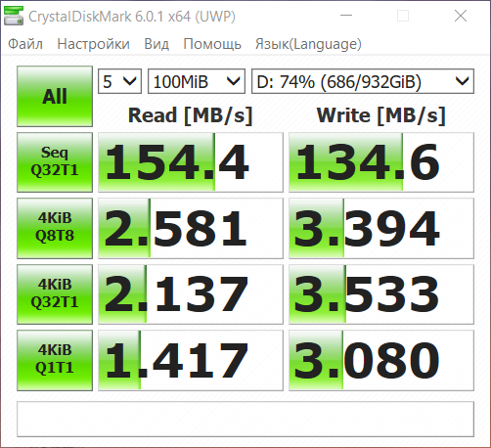Click the 4KiB Q8T8 write result 3.394
This screenshot has width=491, height=448.
click(381, 228)
